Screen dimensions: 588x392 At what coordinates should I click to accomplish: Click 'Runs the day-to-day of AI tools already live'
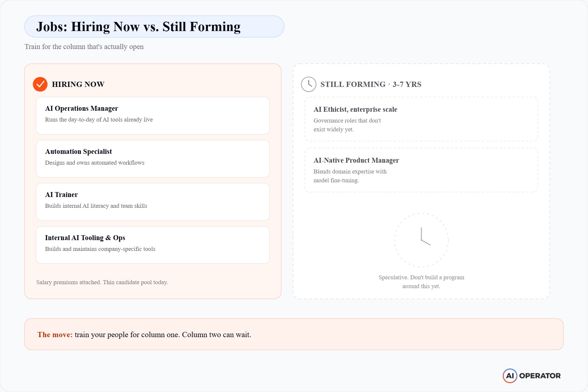click(99, 120)
